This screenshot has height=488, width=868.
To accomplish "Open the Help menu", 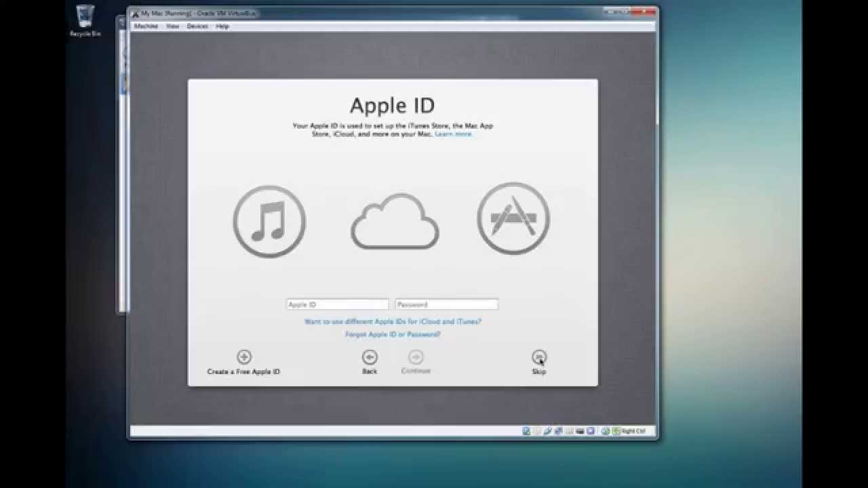I will pos(222,26).
